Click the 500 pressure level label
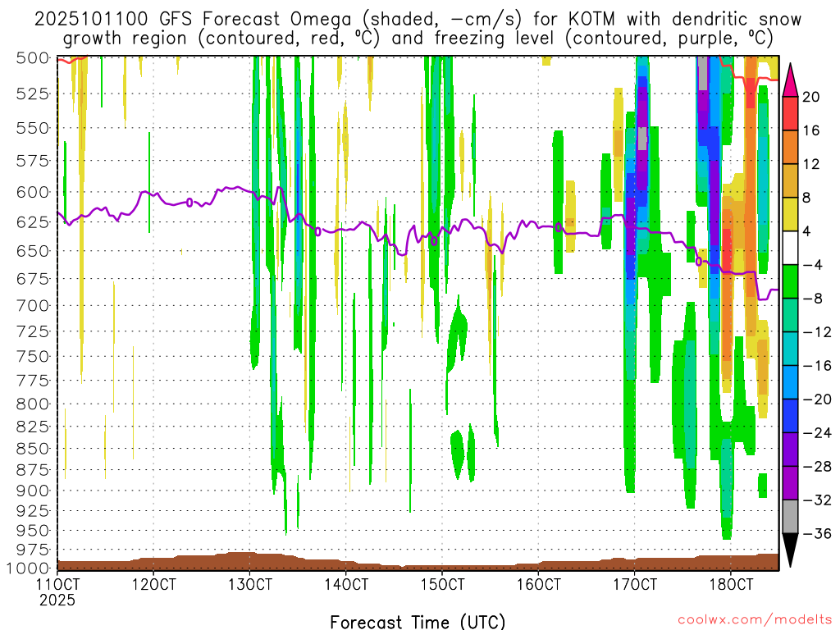Viewport: 840px width, 630px height. (x=33, y=58)
